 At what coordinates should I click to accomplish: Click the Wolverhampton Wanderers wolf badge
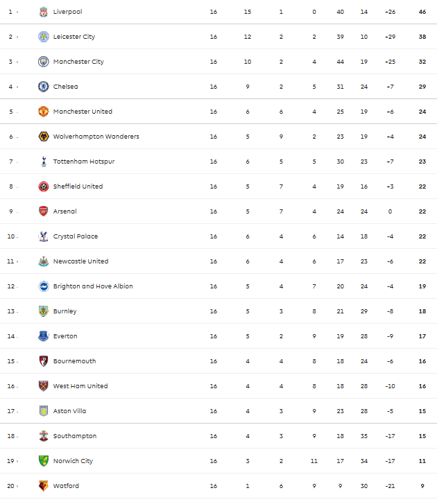pos(44,137)
